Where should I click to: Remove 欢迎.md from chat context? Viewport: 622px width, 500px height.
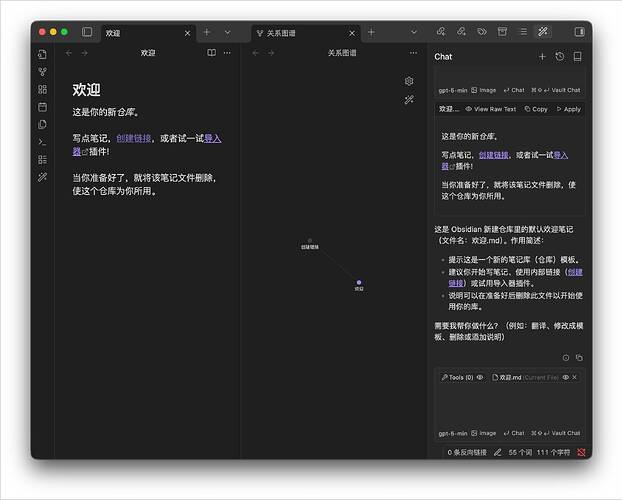pos(574,377)
